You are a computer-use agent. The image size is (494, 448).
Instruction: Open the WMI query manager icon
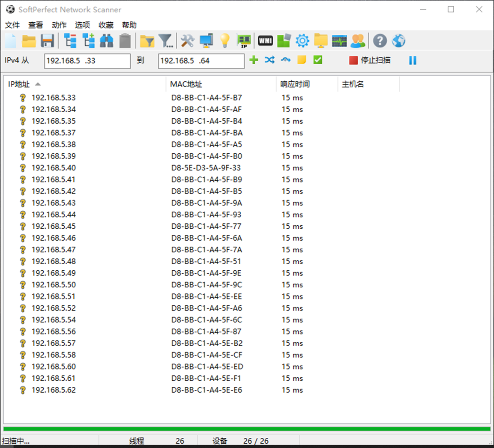point(265,41)
